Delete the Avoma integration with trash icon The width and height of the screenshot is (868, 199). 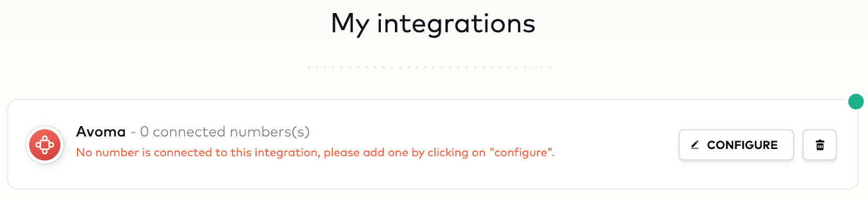pyautogui.click(x=820, y=145)
